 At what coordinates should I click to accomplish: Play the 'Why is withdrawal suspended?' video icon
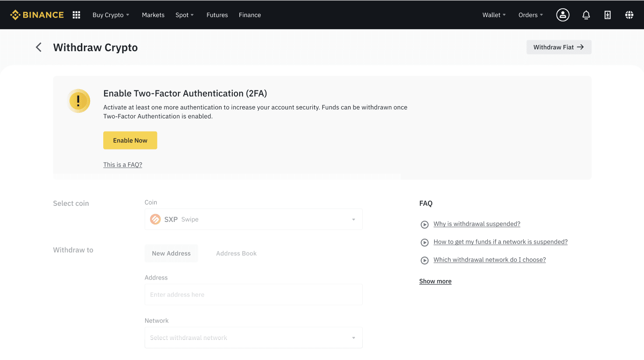pyautogui.click(x=424, y=225)
